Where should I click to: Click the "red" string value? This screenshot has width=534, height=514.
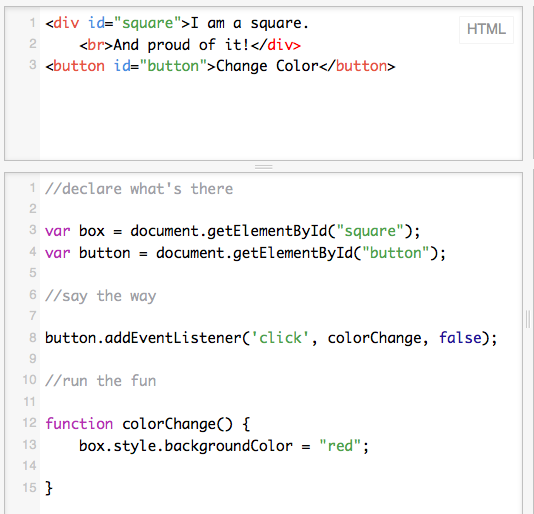[340, 446]
